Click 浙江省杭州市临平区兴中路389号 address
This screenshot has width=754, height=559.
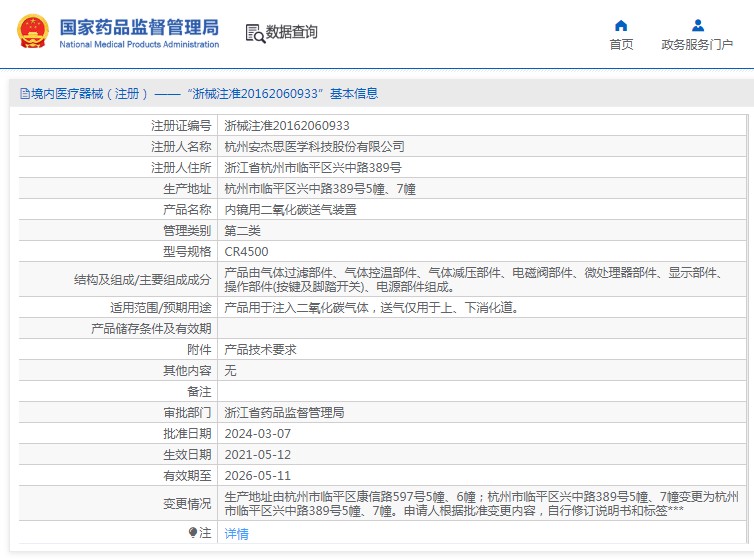click(x=313, y=168)
